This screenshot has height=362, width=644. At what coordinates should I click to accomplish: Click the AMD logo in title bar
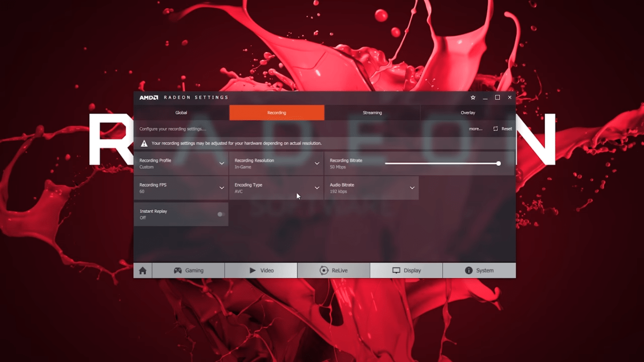149,98
